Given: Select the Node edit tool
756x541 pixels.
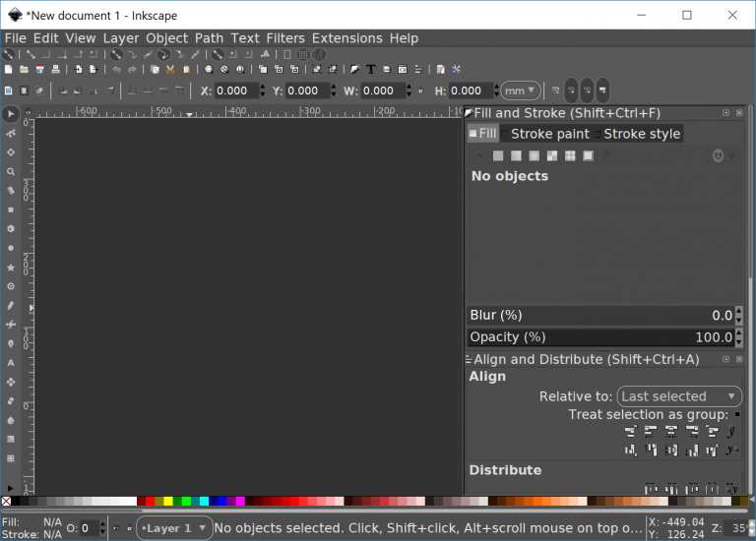Looking at the screenshot, I should click(11, 133).
